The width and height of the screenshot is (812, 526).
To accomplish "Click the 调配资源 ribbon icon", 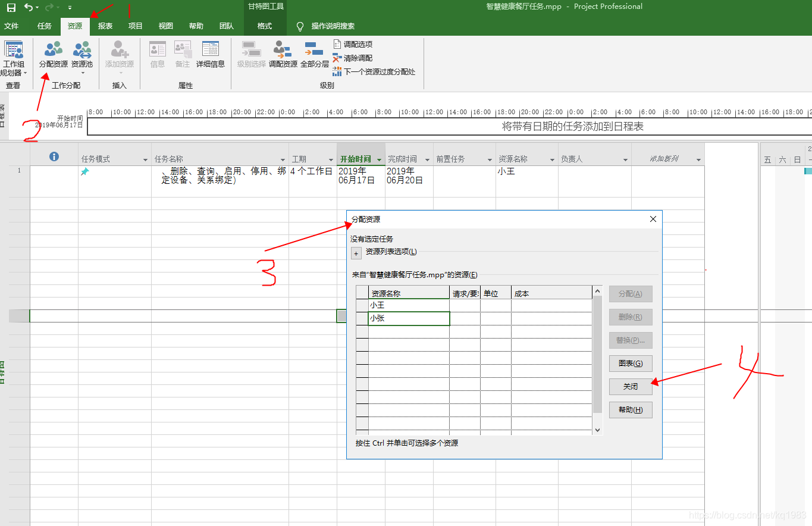I will 283,55.
